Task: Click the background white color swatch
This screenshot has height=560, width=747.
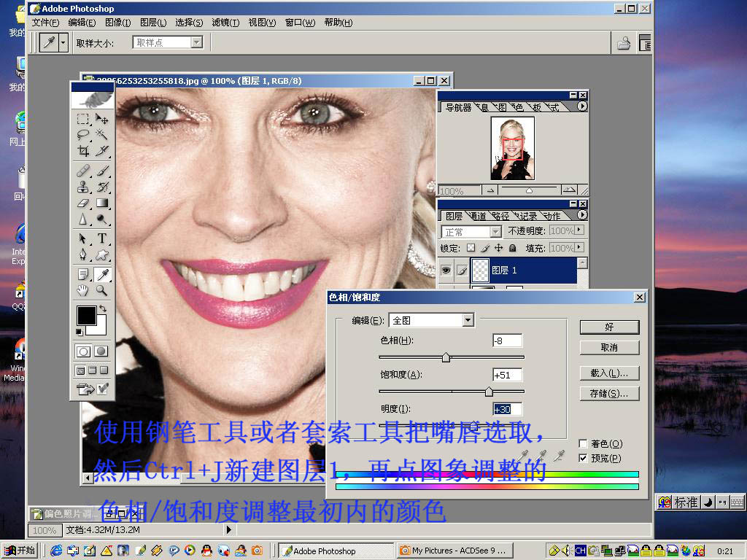Action: point(99,329)
